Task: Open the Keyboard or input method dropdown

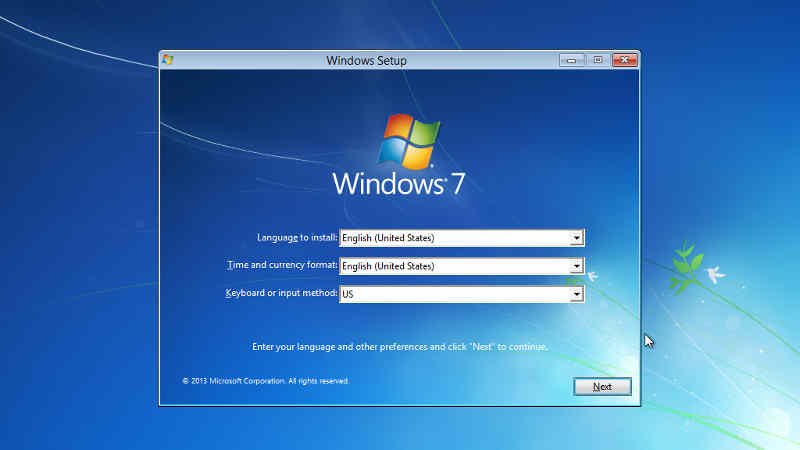Action: click(462, 294)
